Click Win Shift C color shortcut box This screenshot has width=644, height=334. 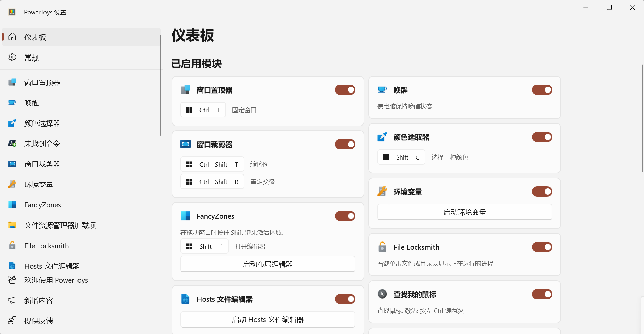click(x=401, y=157)
